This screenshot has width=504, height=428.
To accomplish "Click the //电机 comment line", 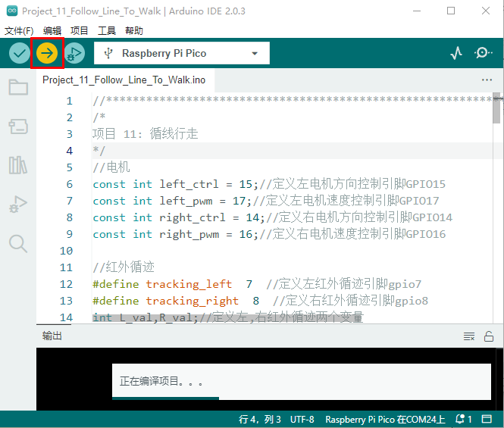I will 111,167.
